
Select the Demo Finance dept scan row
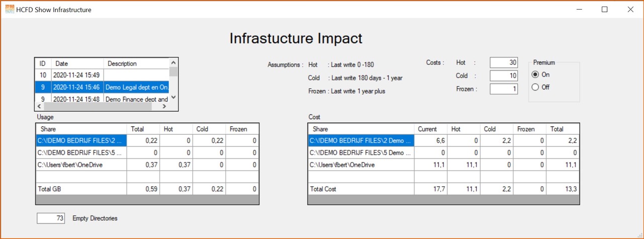(x=136, y=99)
